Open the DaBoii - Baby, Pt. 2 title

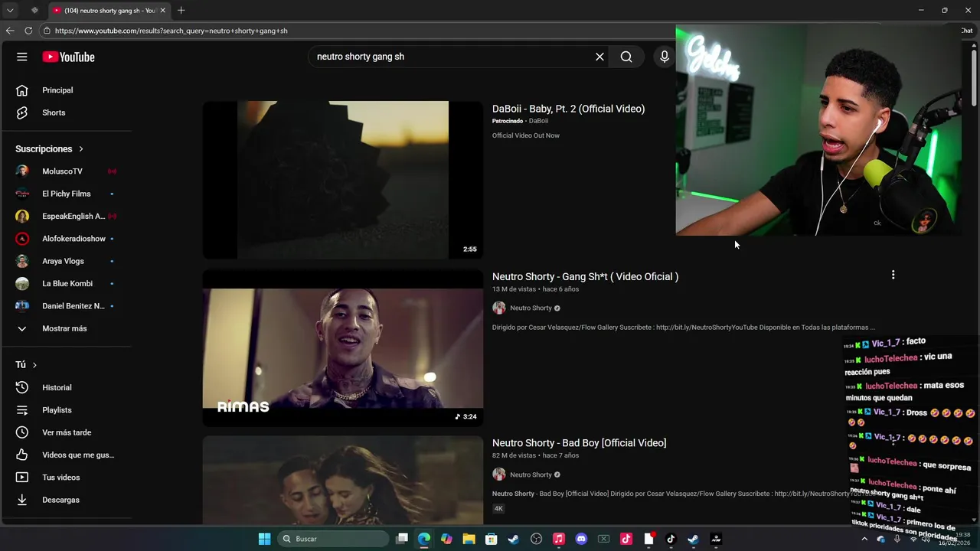click(x=568, y=109)
